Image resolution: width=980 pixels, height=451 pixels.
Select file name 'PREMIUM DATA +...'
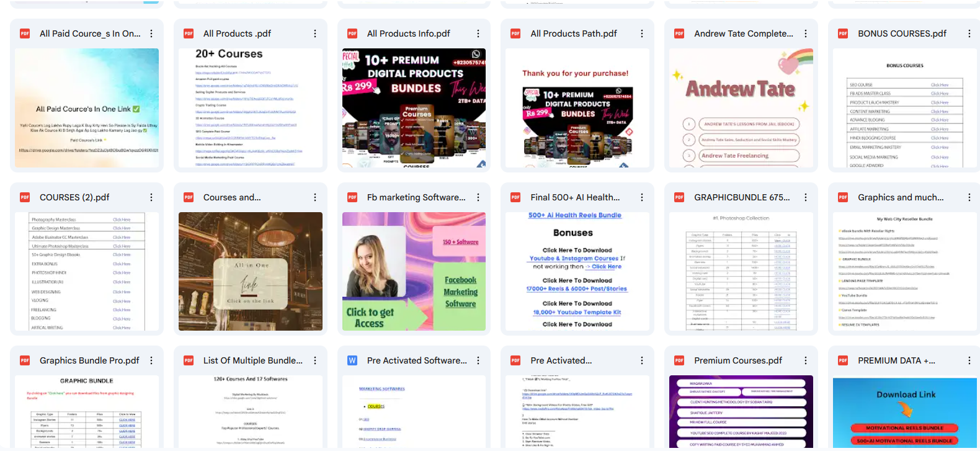click(x=896, y=360)
